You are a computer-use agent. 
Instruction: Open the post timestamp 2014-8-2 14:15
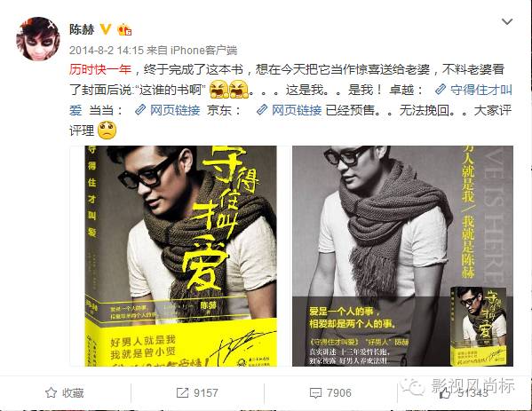point(107,51)
